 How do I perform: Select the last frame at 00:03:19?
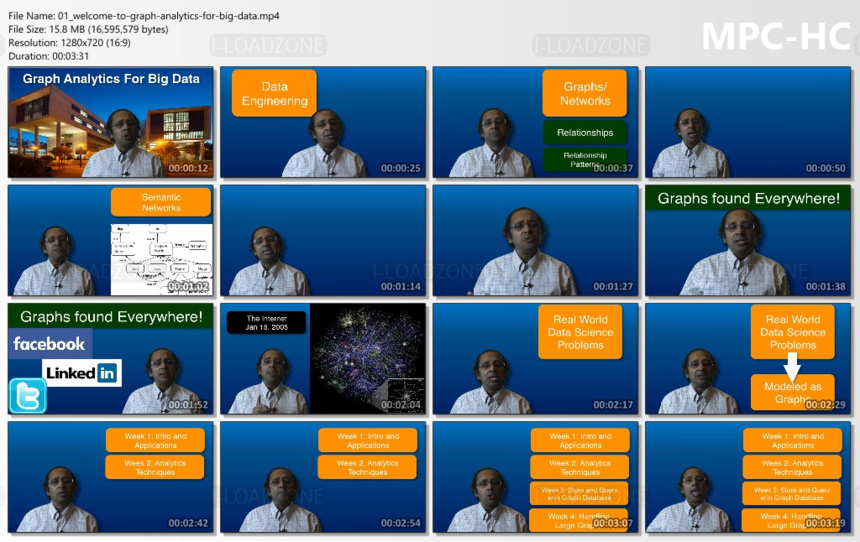click(748, 477)
